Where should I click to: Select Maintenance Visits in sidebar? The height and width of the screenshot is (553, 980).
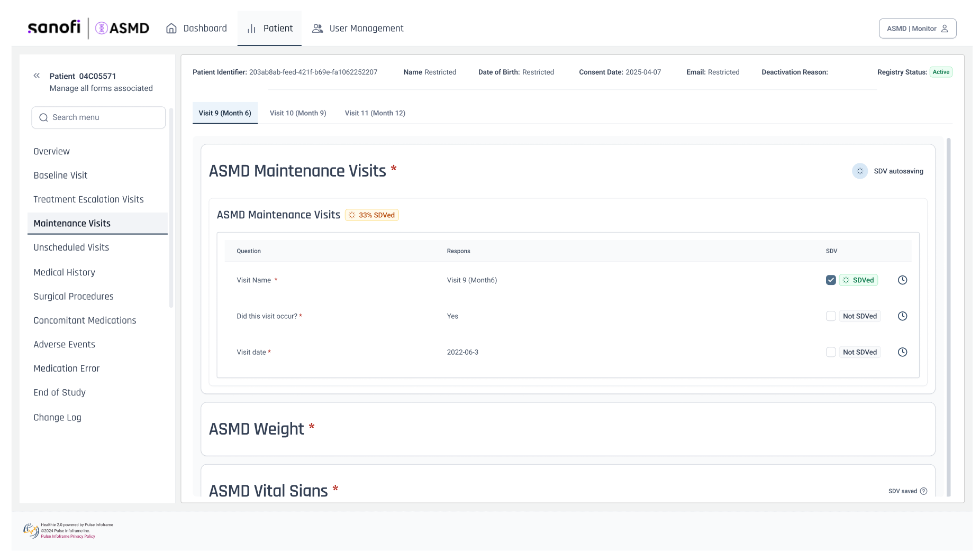point(97,224)
